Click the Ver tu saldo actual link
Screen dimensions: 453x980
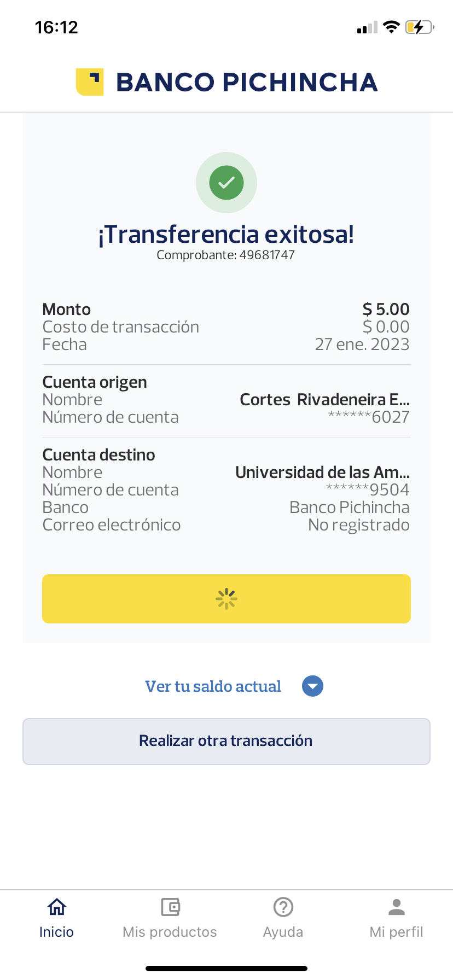(213, 686)
